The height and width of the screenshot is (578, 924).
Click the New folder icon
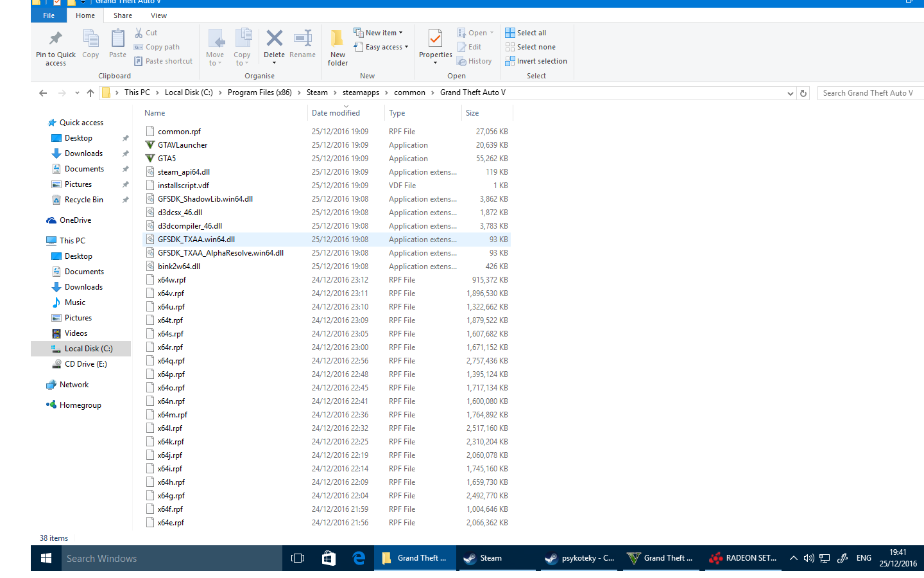(x=338, y=39)
